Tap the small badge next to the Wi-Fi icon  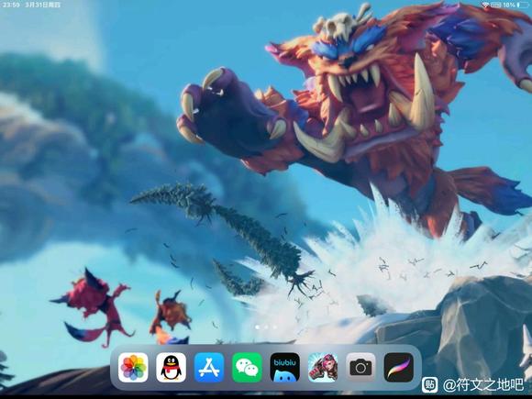point(495,5)
